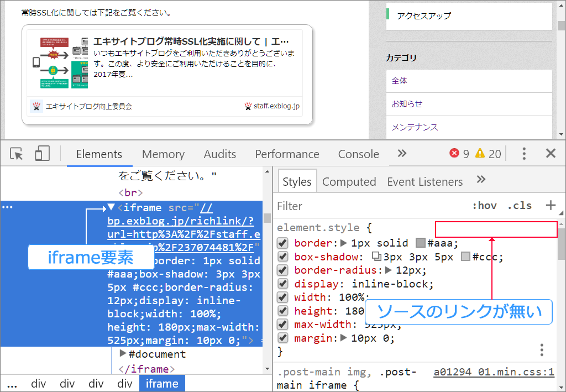Uncheck the width property checkbox
Viewport: 566px width, 392px height.
[282, 297]
